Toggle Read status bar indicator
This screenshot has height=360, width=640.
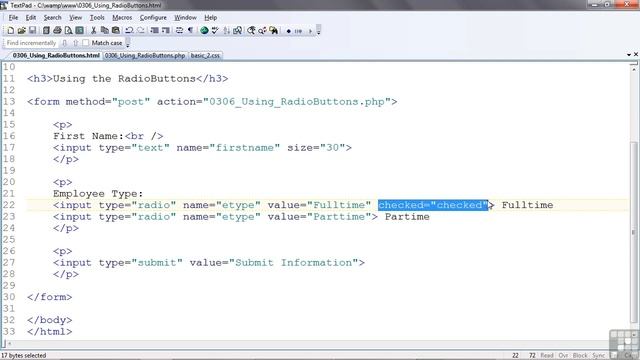point(547,356)
